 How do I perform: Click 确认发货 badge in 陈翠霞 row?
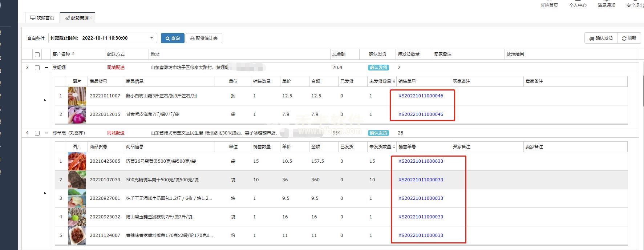point(378,133)
